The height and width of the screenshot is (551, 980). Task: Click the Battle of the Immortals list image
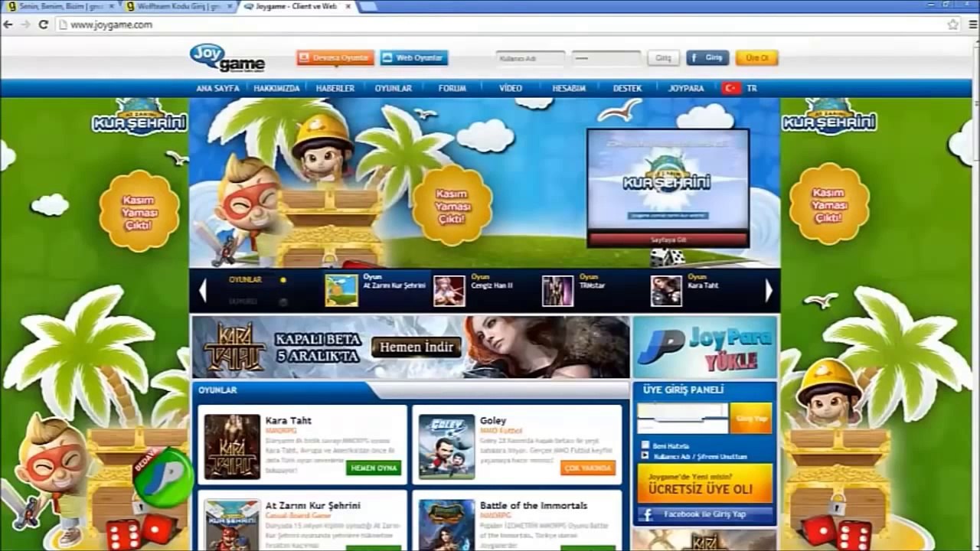point(446,525)
